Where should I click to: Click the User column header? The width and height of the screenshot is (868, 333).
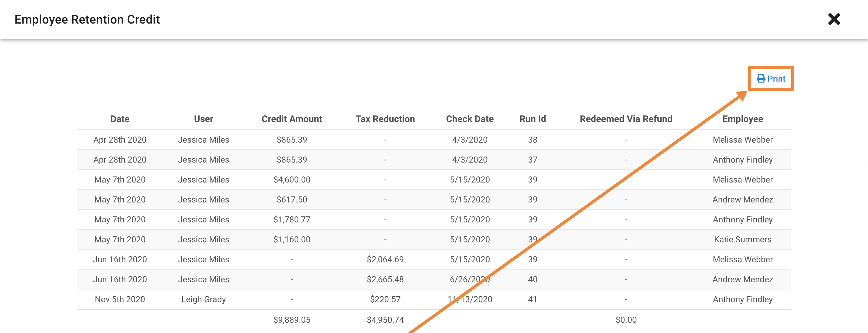coord(203,119)
